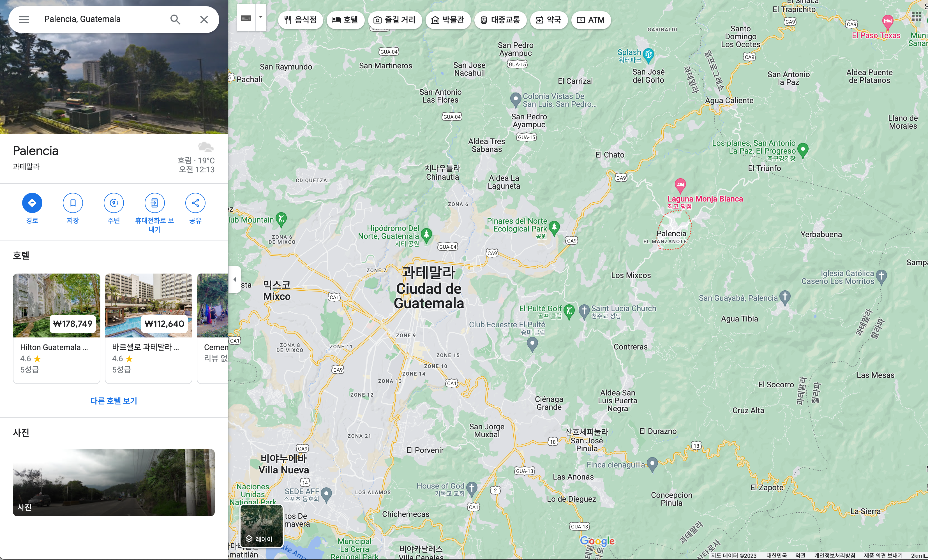Click the ₩112,640 price label
This screenshot has height=560, width=928.
[164, 323]
